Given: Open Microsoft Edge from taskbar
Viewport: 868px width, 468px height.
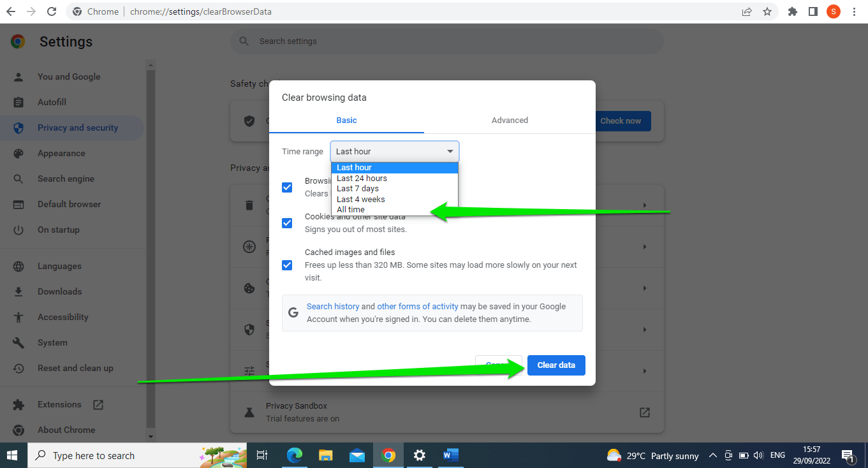Looking at the screenshot, I should (x=294, y=455).
